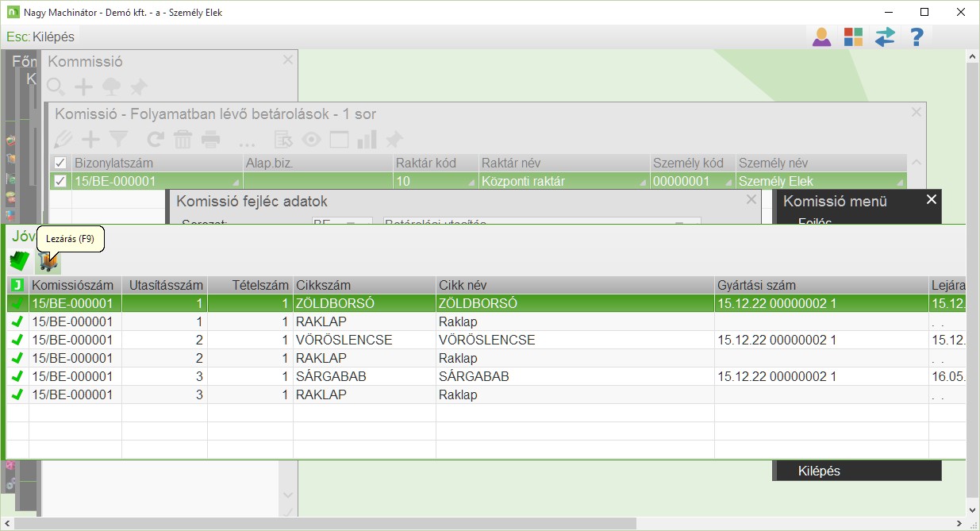Click the Központi raktár cell in list
Screen dimensions: 980x531
tap(564, 181)
